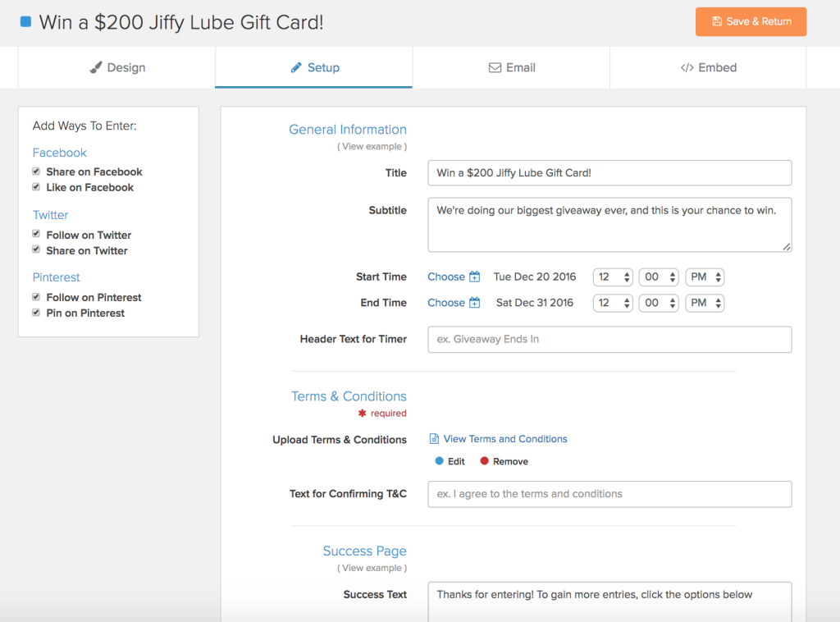The image size is (840, 622).
Task: Open the Embed tab
Action: [x=708, y=67]
